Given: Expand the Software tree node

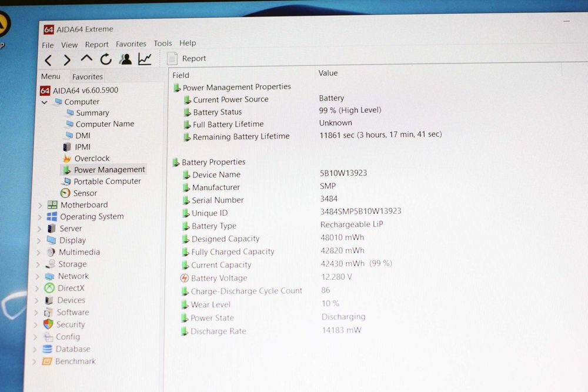Looking at the screenshot, I should 36,313.
